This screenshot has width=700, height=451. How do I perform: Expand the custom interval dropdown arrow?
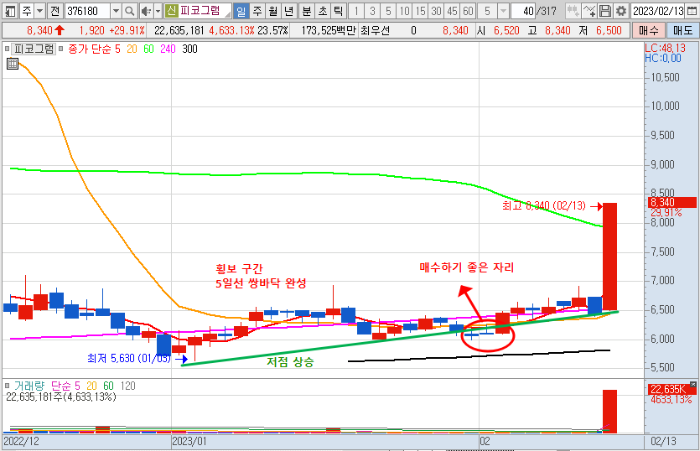[503, 11]
